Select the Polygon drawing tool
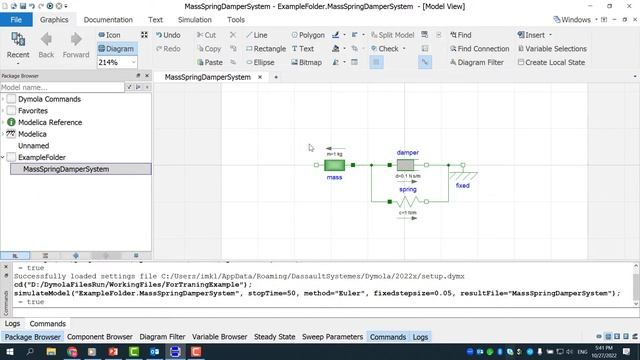The height and width of the screenshot is (360, 640). point(308,35)
